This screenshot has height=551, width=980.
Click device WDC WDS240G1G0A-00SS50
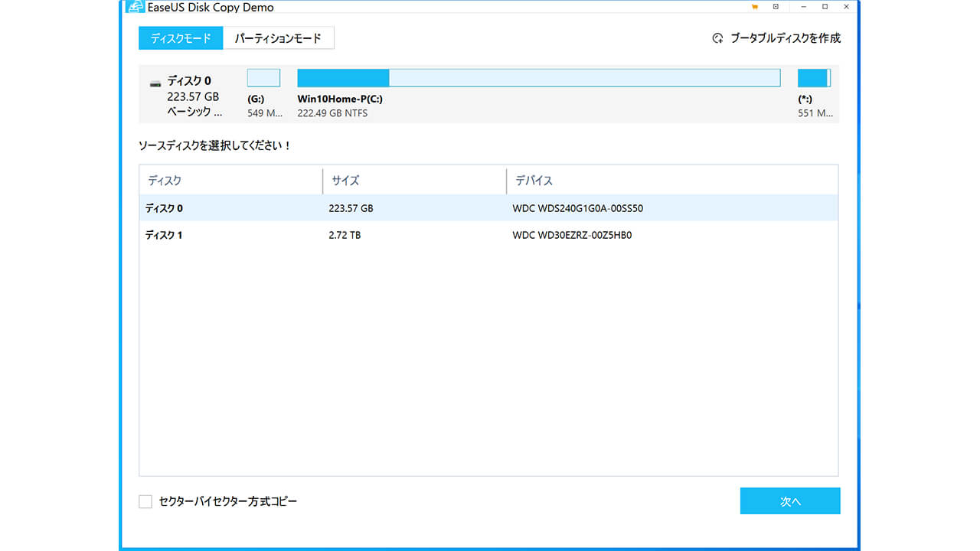578,208
